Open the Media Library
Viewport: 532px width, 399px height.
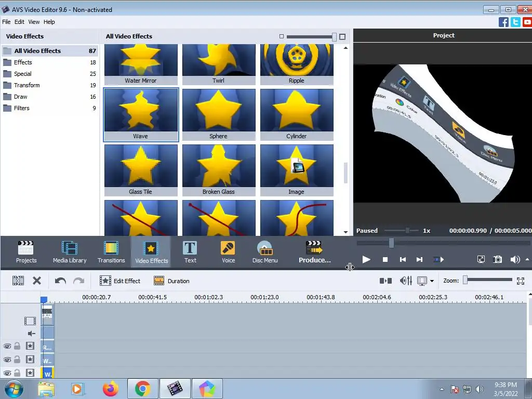[70, 252]
